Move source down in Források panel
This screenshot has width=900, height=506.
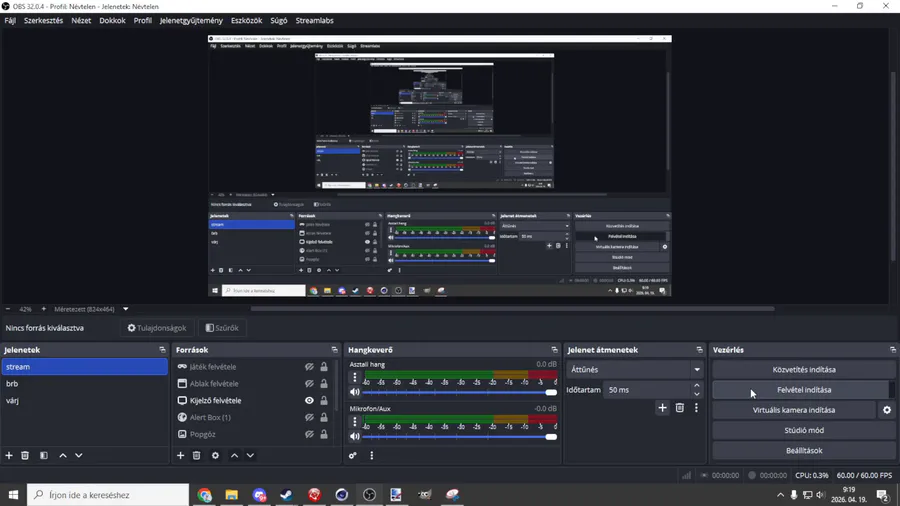pos(250,456)
